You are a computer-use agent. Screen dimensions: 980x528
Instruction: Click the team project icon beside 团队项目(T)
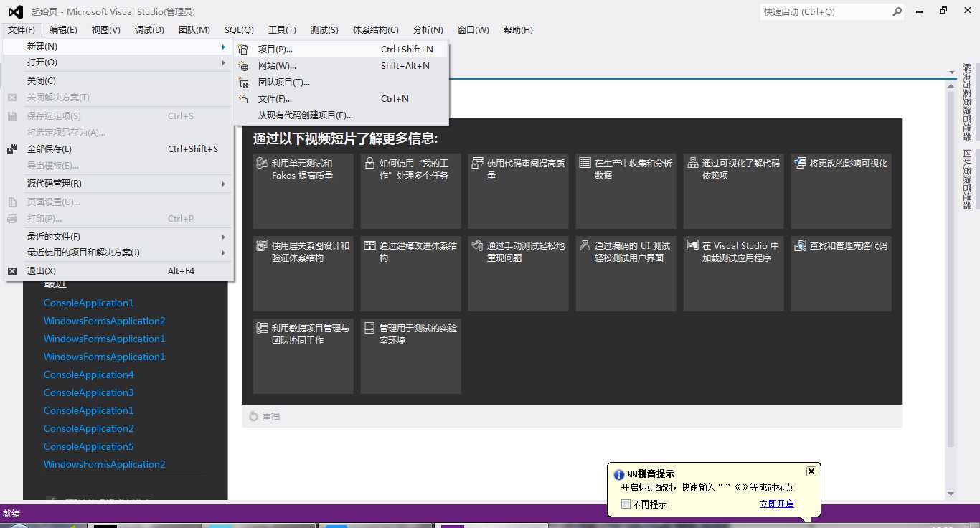tap(244, 82)
